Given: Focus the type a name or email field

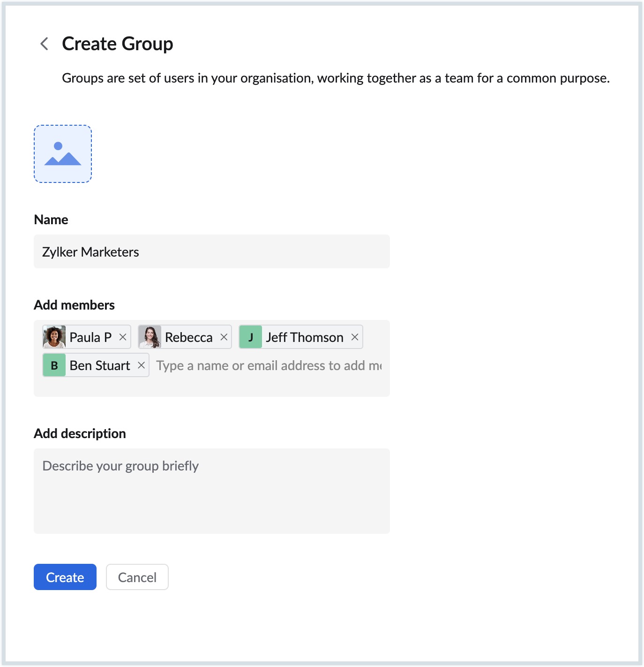Looking at the screenshot, I should click(x=267, y=365).
